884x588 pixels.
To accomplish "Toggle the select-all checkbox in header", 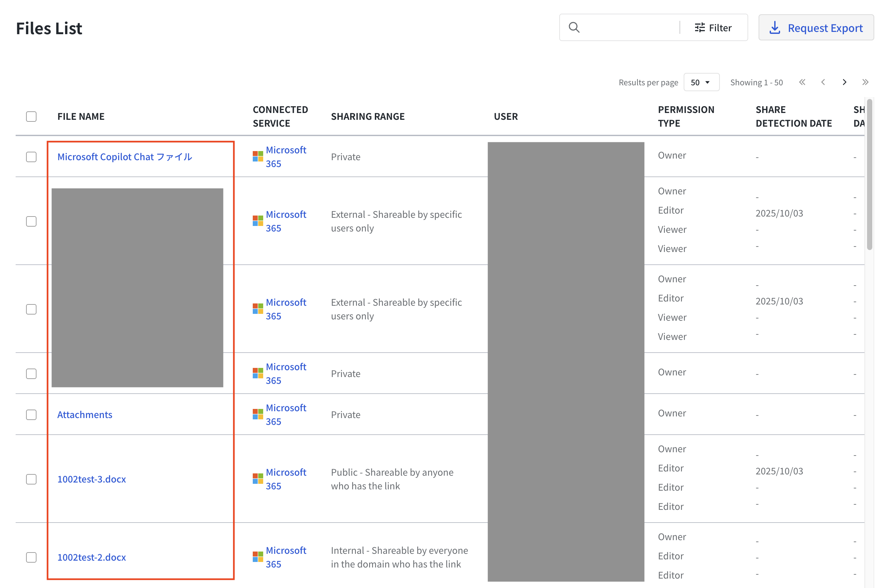I will 31,116.
